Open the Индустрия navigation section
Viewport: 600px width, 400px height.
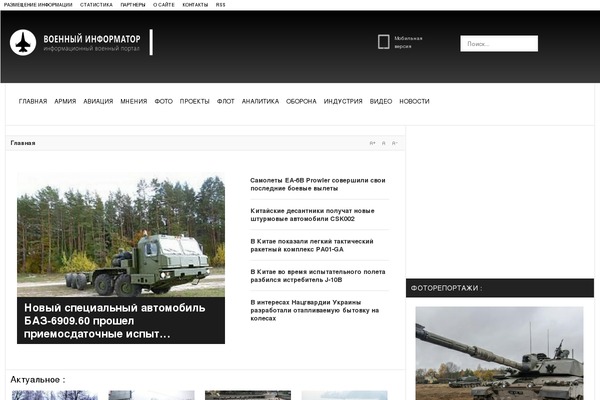click(x=343, y=101)
